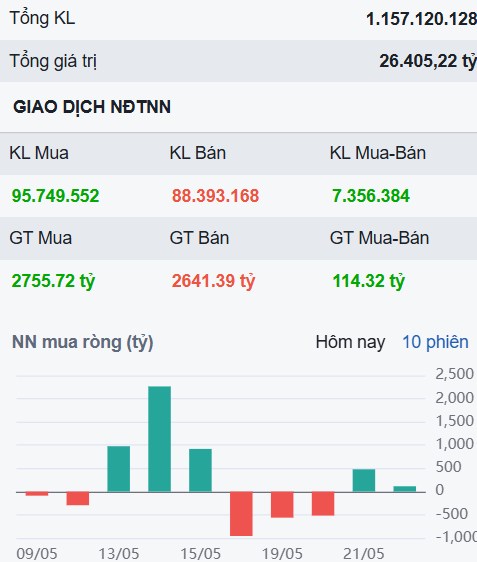This screenshot has height=562, width=477.
Task: Click the sell volume 88.393.168
Action: click(215, 196)
